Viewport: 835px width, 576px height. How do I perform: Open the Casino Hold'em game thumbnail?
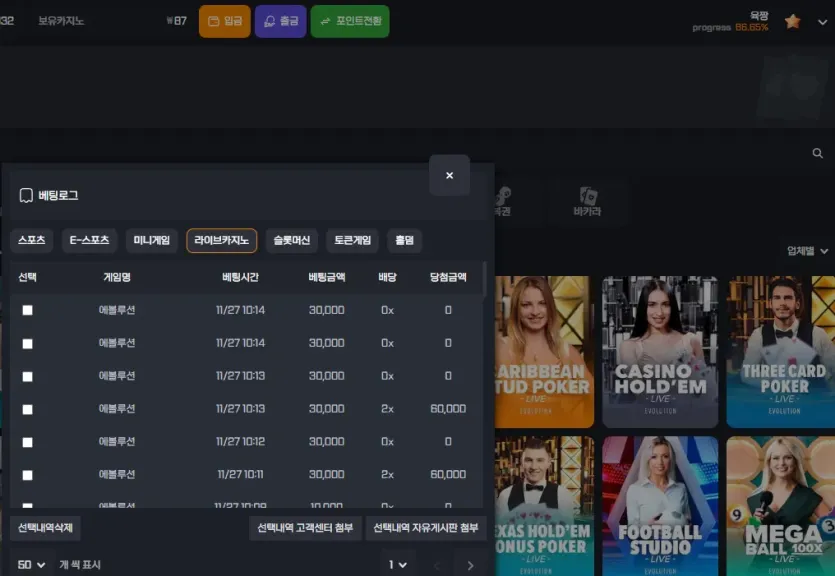coord(660,351)
